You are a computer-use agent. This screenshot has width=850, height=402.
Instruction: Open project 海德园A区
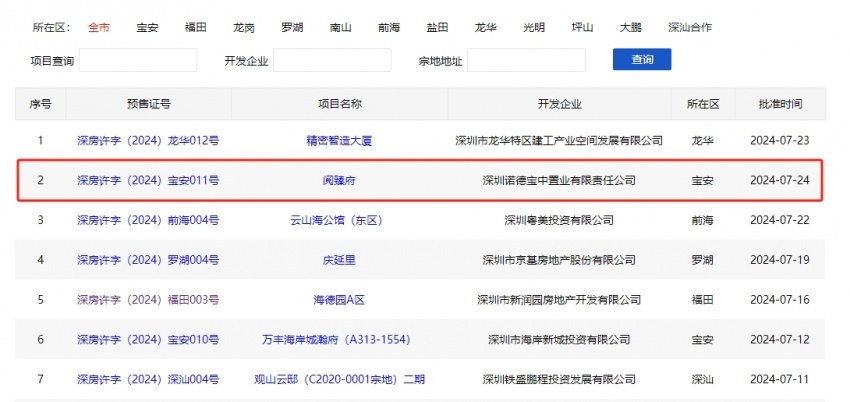pyautogui.click(x=339, y=300)
